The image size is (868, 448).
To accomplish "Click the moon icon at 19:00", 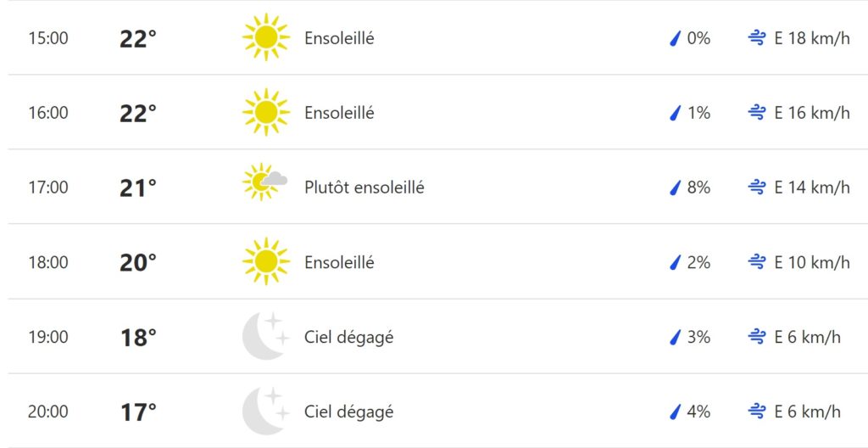I will click(x=265, y=336).
